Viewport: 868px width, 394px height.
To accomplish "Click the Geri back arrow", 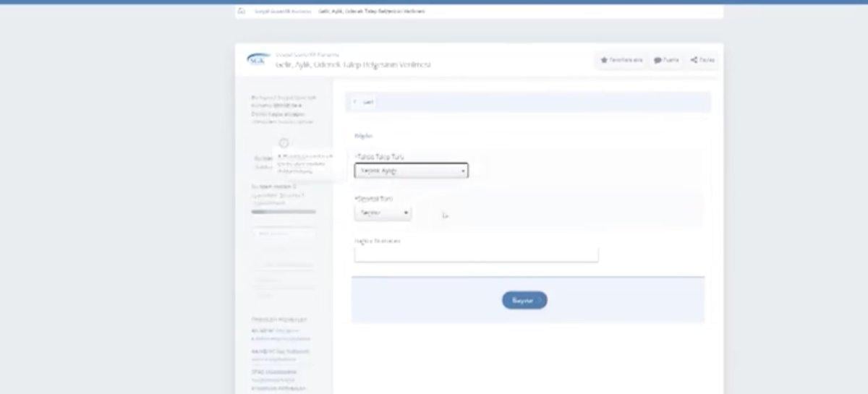I will tap(355, 103).
